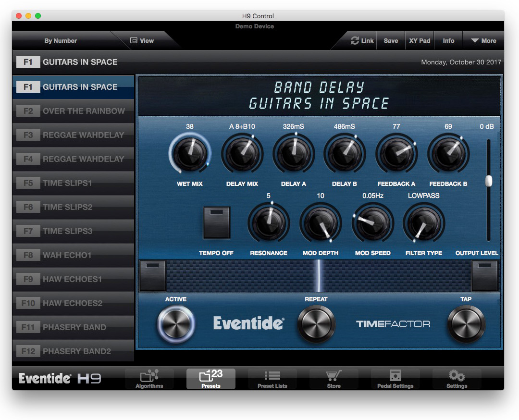Click the Save button

coord(390,40)
